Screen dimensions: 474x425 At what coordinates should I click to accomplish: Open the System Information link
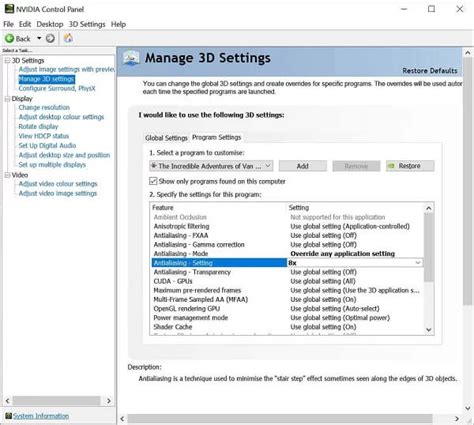(41, 416)
